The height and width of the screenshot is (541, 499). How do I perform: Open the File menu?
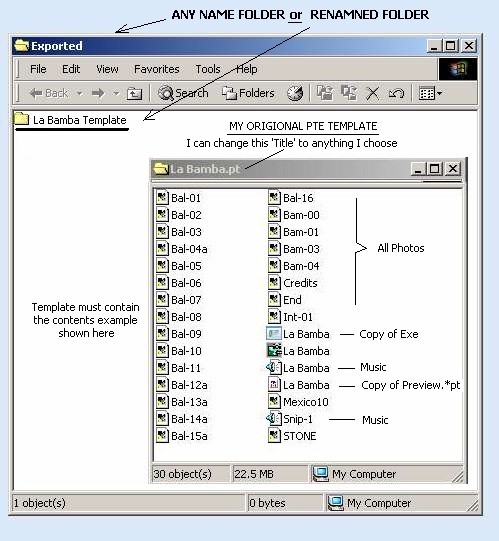(38, 69)
